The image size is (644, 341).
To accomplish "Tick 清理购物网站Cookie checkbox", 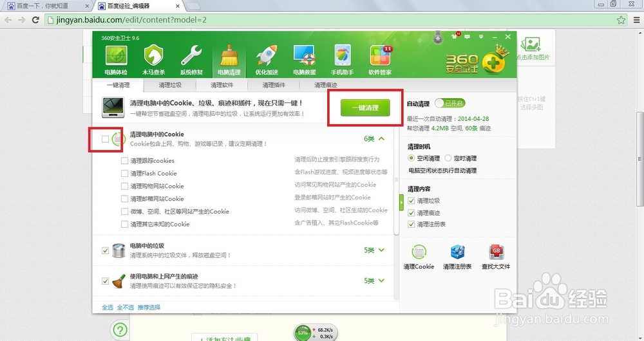I will 124,186.
